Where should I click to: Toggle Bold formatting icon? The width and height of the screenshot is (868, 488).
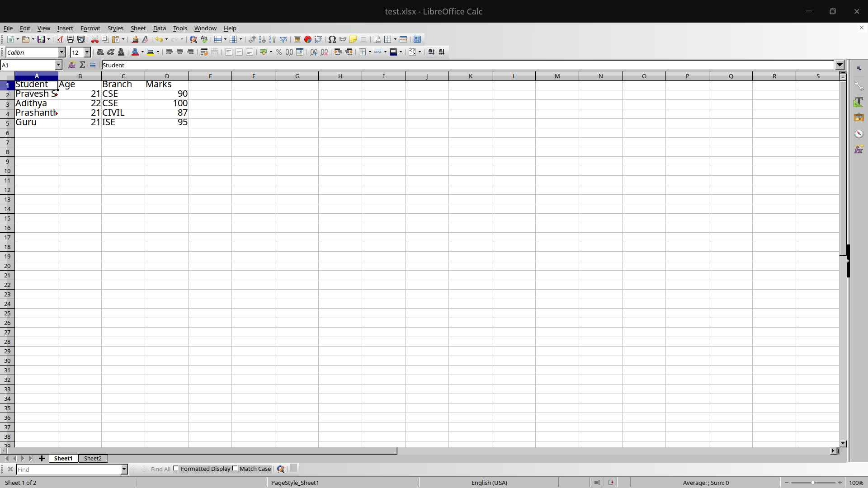click(x=99, y=52)
